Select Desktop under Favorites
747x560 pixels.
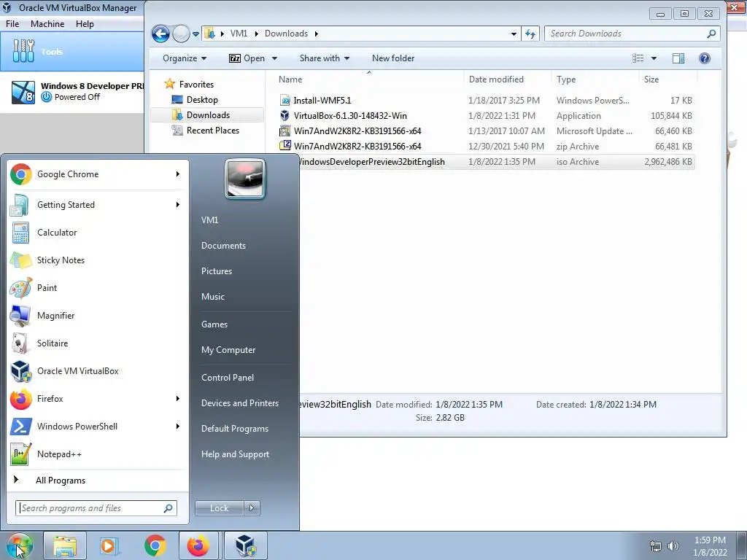(202, 99)
